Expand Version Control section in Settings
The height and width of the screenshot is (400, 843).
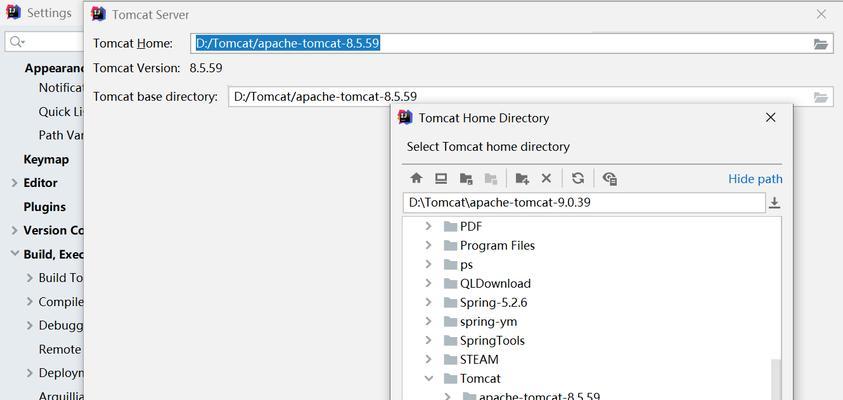click(15, 230)
